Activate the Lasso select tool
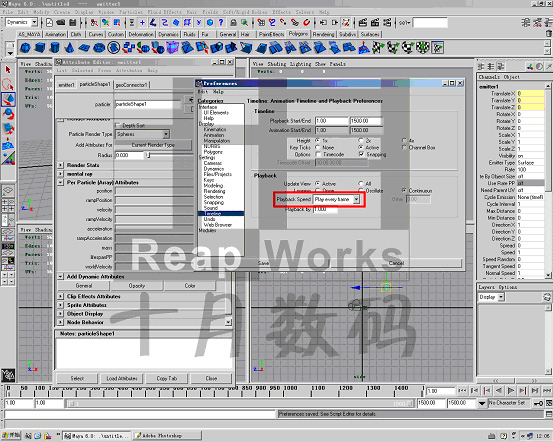The width and height of the screenshot is (553, 442). (8, 85)
